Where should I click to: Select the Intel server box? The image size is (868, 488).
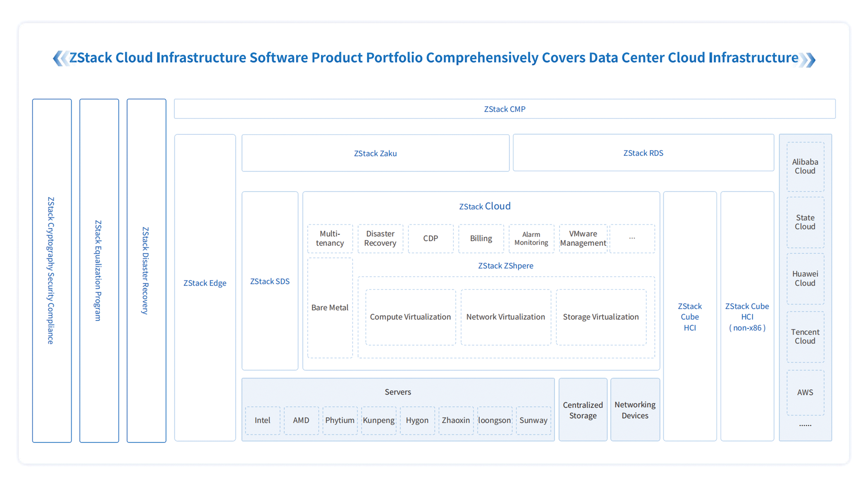[263, 421]
